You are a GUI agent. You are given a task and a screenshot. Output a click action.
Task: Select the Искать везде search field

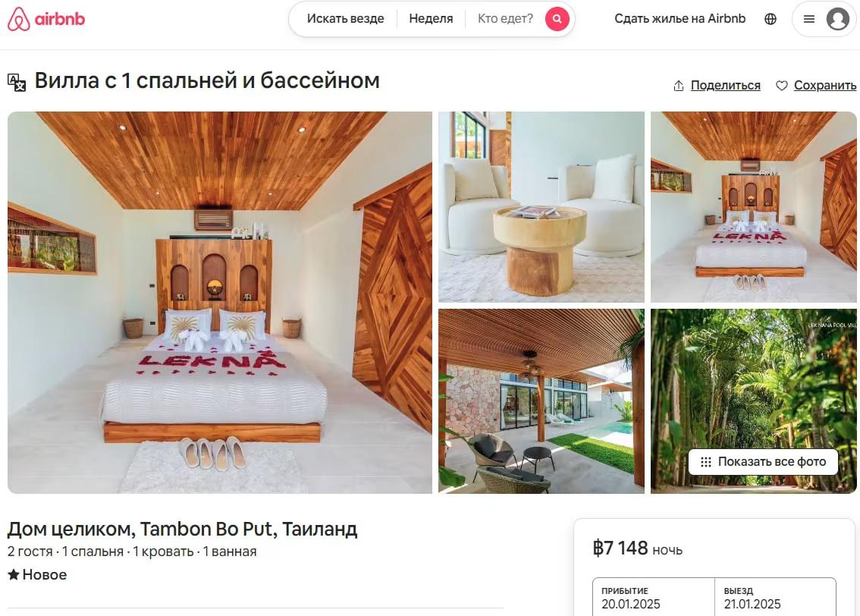[346, 19]
